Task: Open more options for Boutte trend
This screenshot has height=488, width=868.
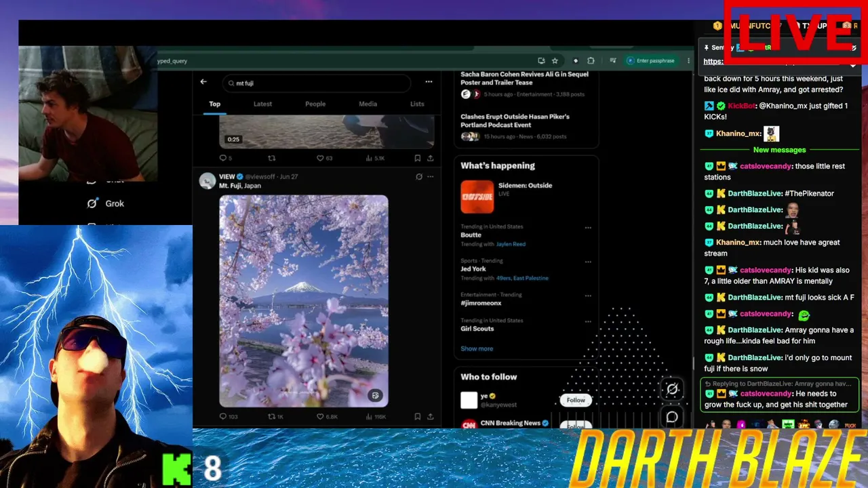Action: tap(588, 228)
